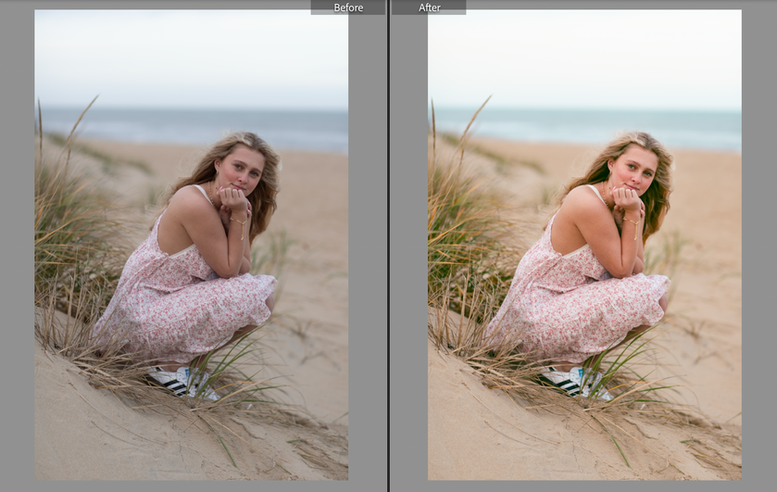777x492 pixels.
Task: Click the After label tab
Action: coord(429,7)
